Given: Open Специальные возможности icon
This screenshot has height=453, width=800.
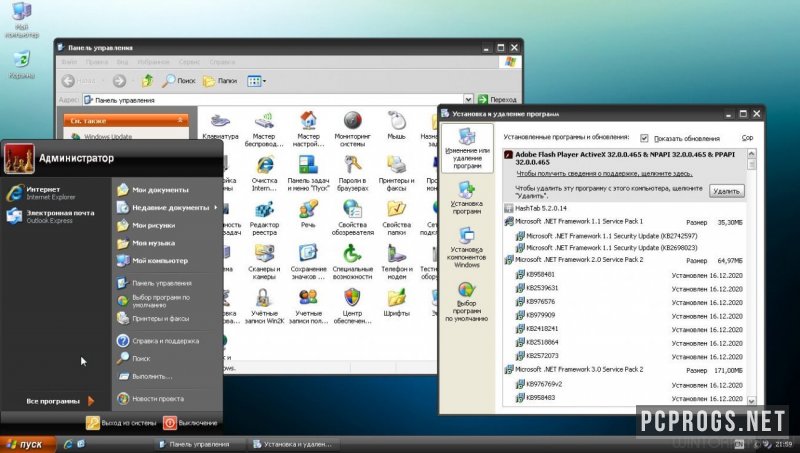Looking at the screenshot, I should coord(353,262).
